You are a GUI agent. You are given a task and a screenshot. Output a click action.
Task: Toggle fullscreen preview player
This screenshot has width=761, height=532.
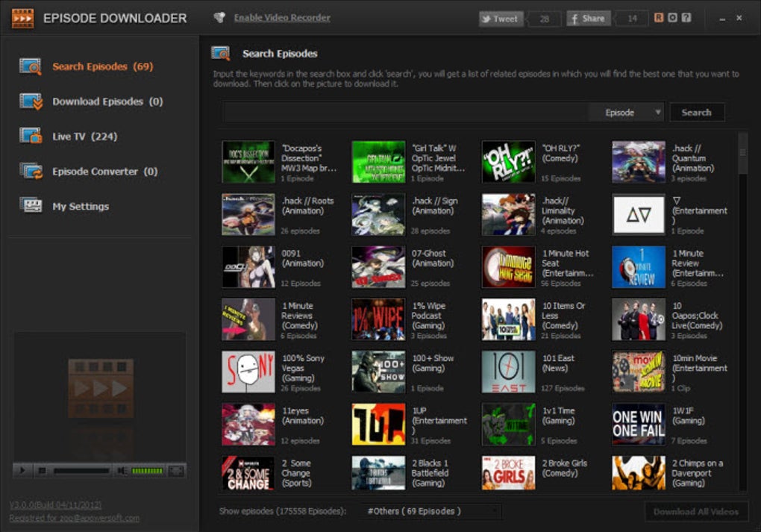[176, 470]
